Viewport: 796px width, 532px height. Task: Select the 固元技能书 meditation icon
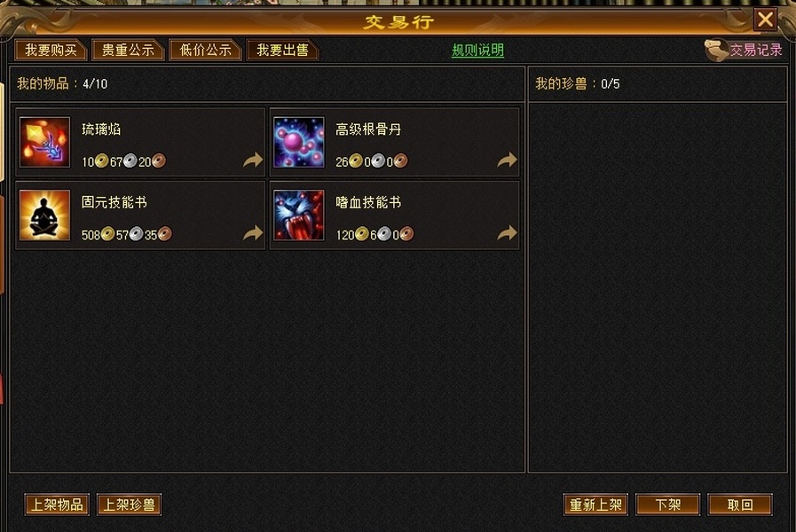coord(44,215)
